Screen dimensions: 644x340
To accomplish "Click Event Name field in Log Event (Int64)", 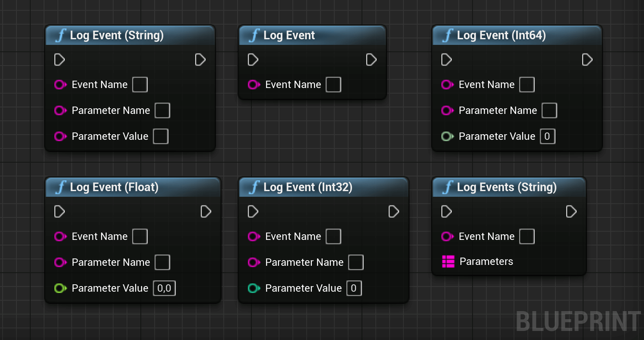I will click(x=527, y=85).
